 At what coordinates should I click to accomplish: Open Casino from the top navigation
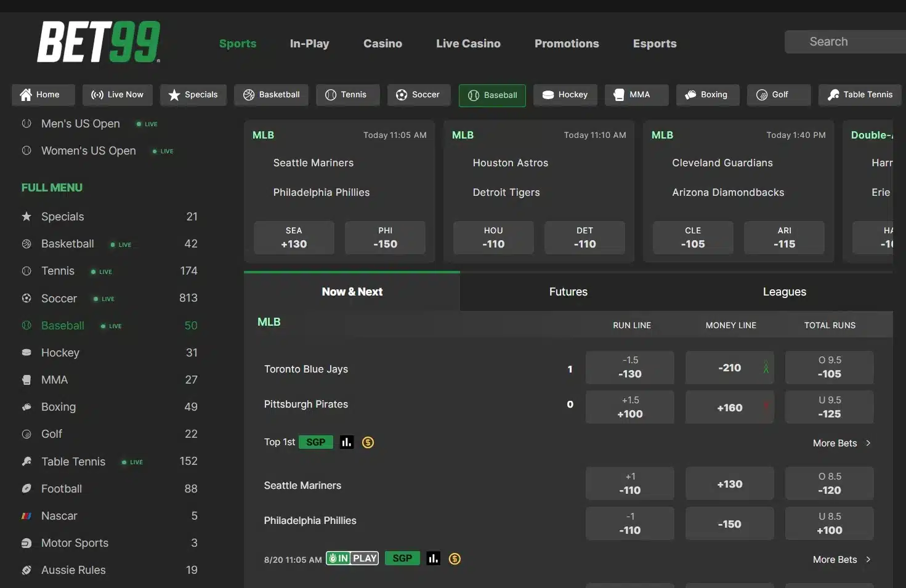tap(382, 44)
